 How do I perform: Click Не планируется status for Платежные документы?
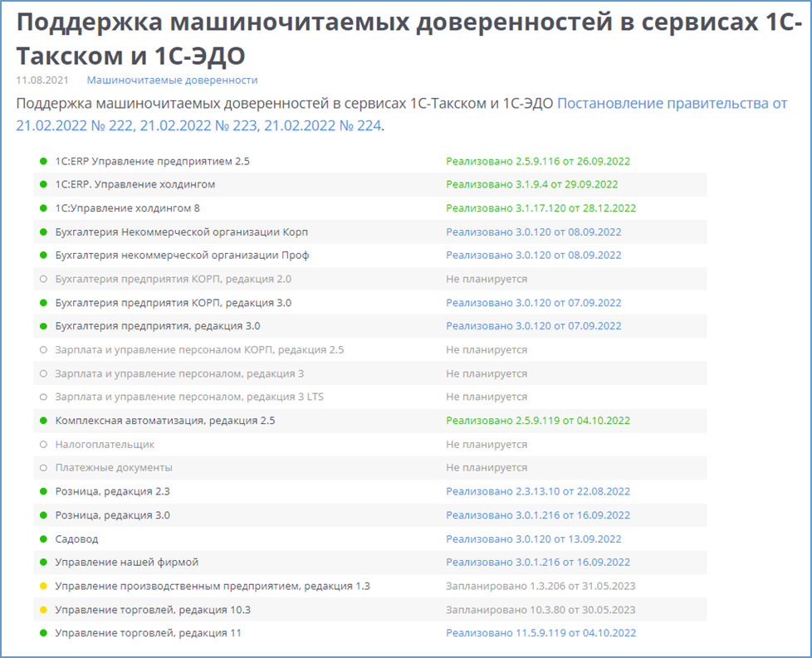point(487,467)
